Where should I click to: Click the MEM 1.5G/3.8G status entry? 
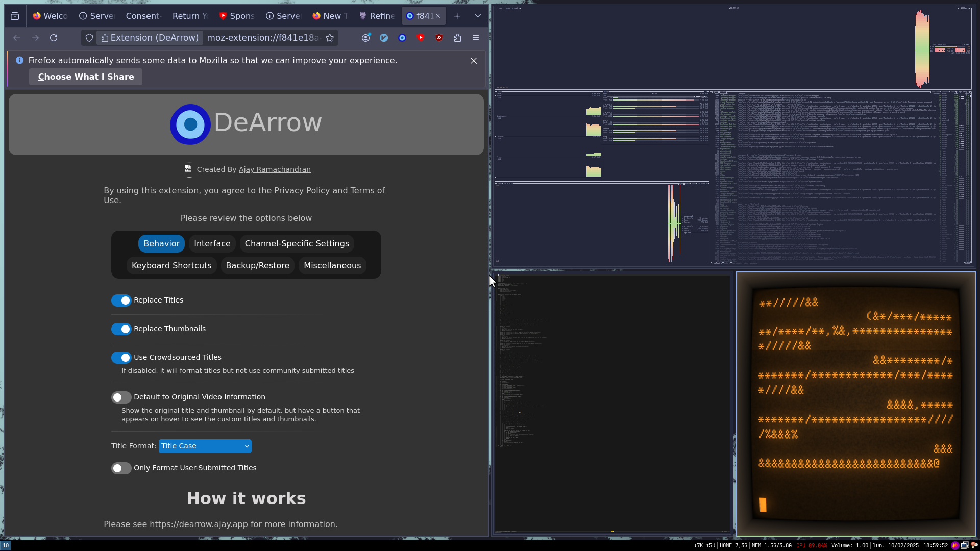[772, 545]
